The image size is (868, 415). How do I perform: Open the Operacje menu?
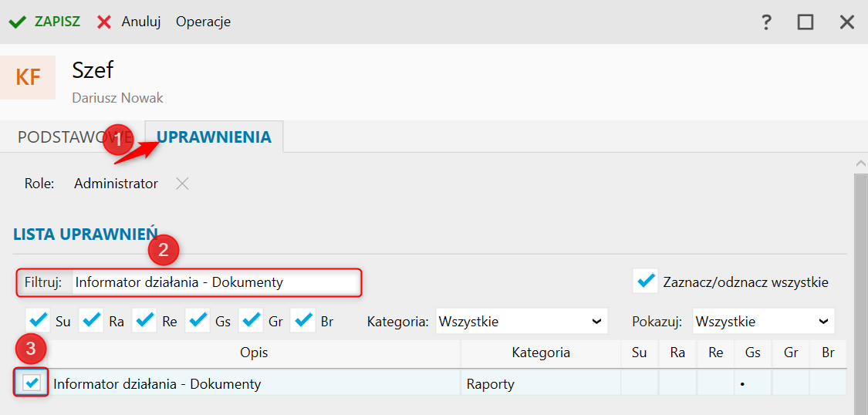[x=203, y=22]
